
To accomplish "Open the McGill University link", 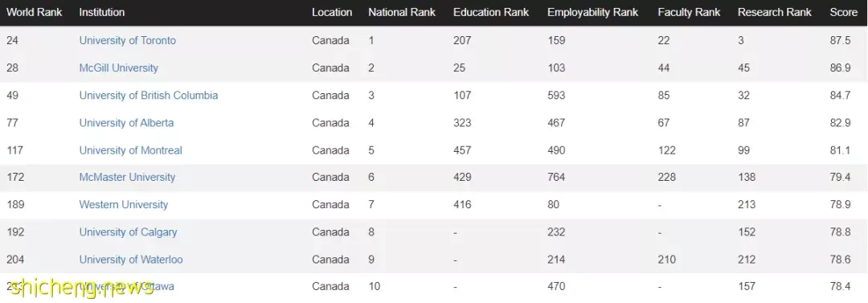I will pyautogui.click(x=118, y=68).
